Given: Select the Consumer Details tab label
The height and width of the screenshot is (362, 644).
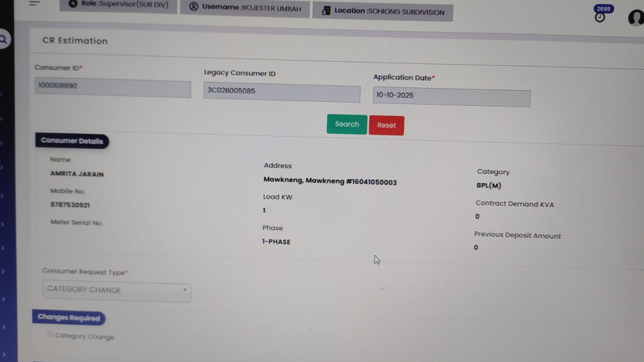Looking at the screenshot, I should (72, 141).
